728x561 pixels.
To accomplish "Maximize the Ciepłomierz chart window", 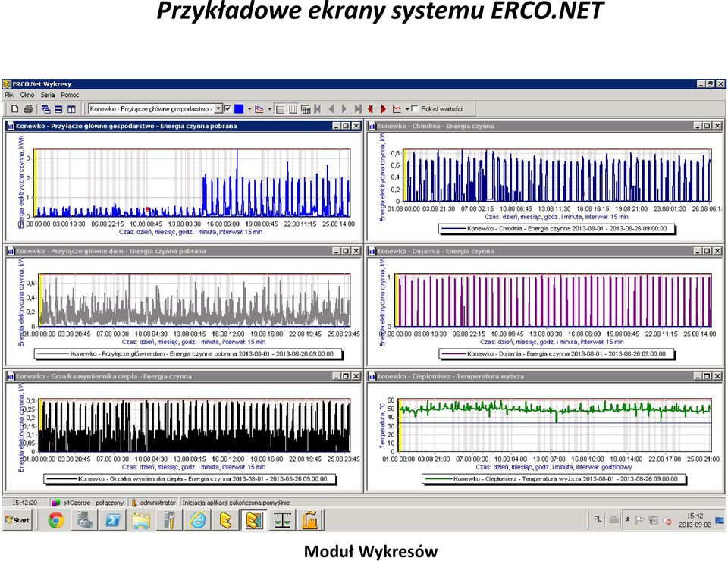I will pyautogui.click(x=707, y=376).
